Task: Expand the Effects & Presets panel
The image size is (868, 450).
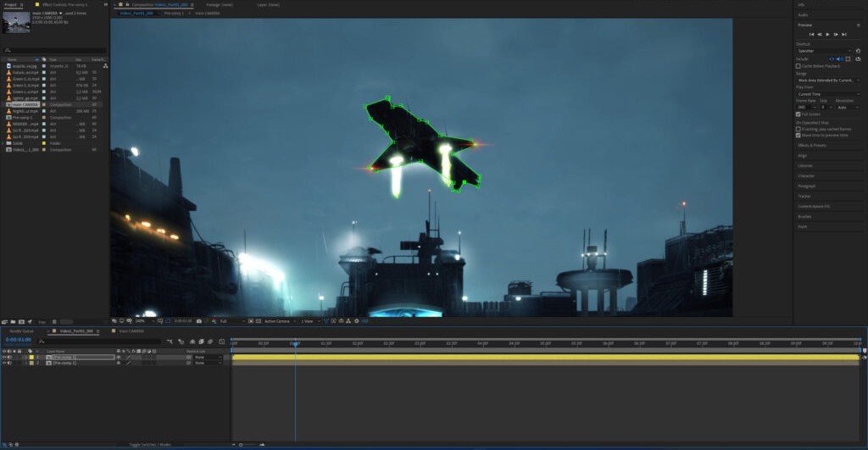Action: [x=811, y=146]
